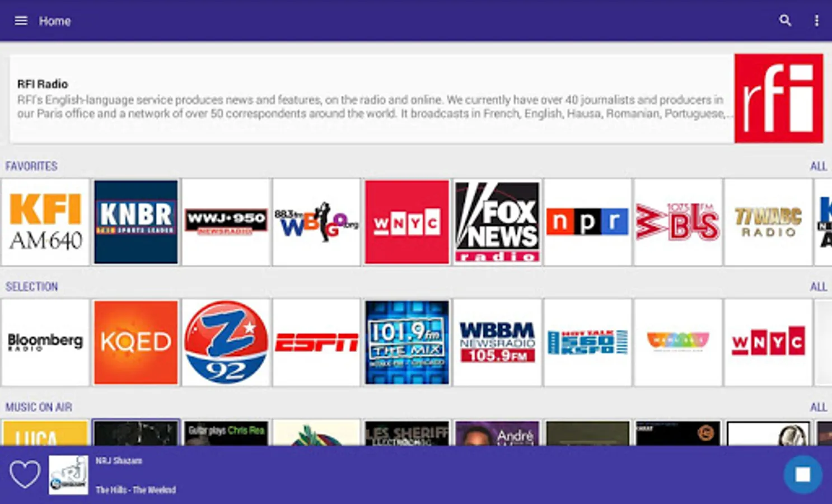Click the NRJ Shazam station title
Screen dimensions: 832x504
click(119, 460)
